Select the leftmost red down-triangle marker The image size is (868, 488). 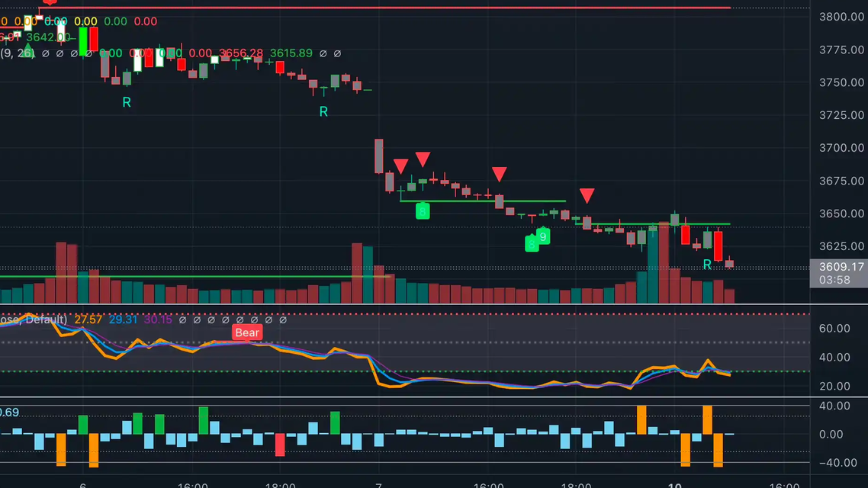click(x=400, y=166)
